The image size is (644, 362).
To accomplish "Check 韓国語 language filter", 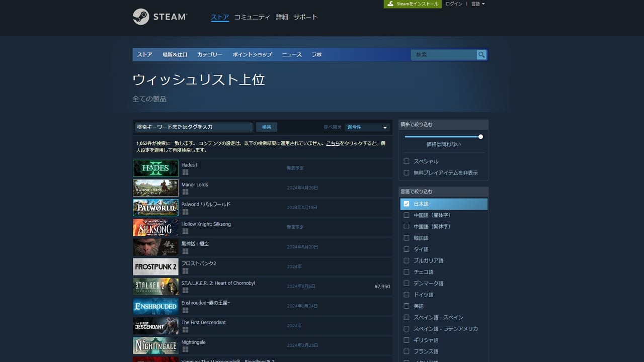I will [x=407, y=238].
